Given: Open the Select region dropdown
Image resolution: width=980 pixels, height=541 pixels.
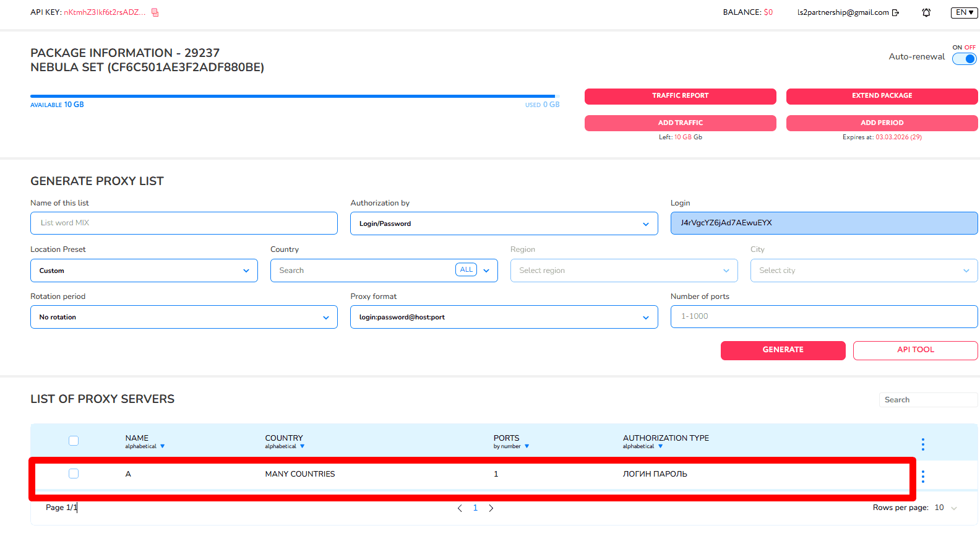Looking at the screenshot, I should [624, 270].
